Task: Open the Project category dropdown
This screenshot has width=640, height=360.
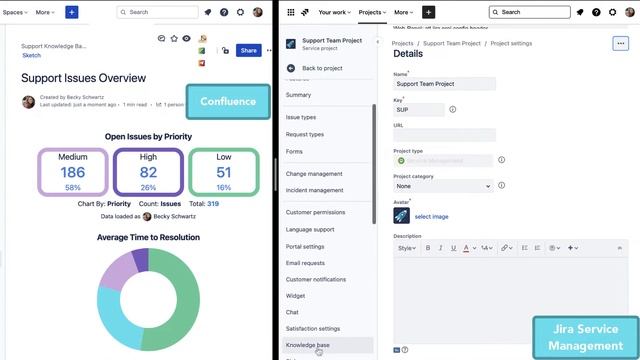Action: click(443, 186)
